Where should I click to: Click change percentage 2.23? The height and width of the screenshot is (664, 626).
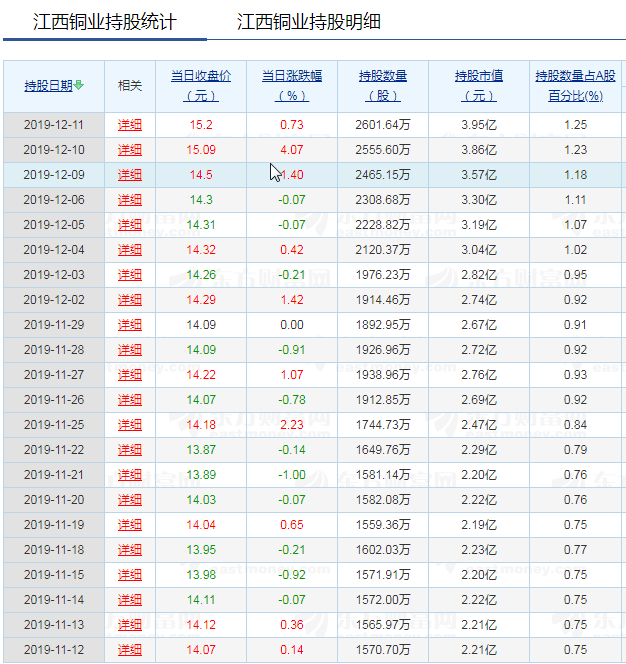point(292,425)
